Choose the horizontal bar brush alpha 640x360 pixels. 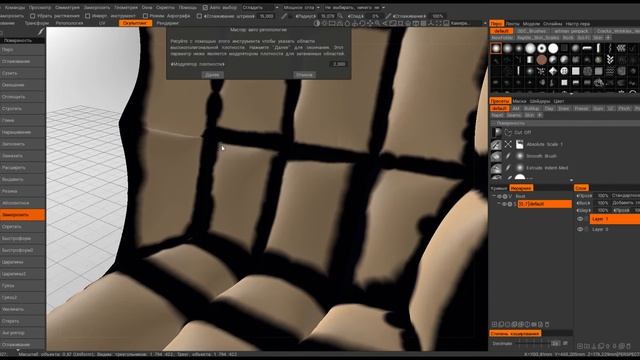587,49
